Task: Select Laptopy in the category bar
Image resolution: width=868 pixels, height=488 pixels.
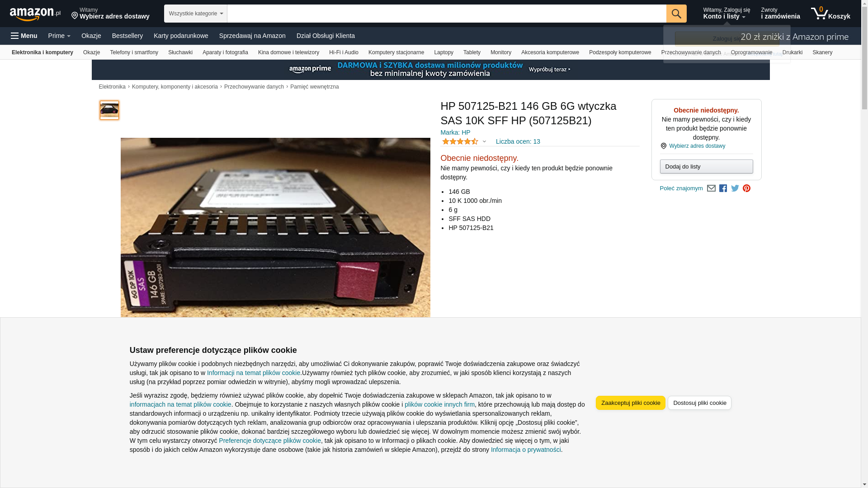Action: click(x=443, y=52)
